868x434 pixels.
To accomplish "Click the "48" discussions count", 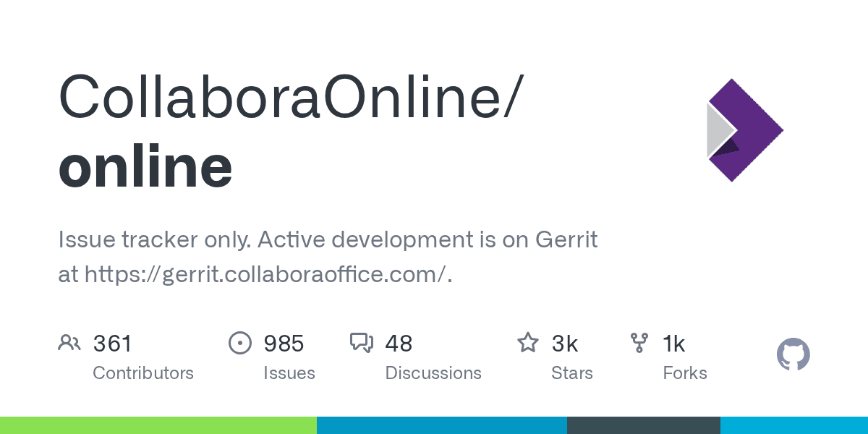I will pyautogui.click(x=399, y=343).
